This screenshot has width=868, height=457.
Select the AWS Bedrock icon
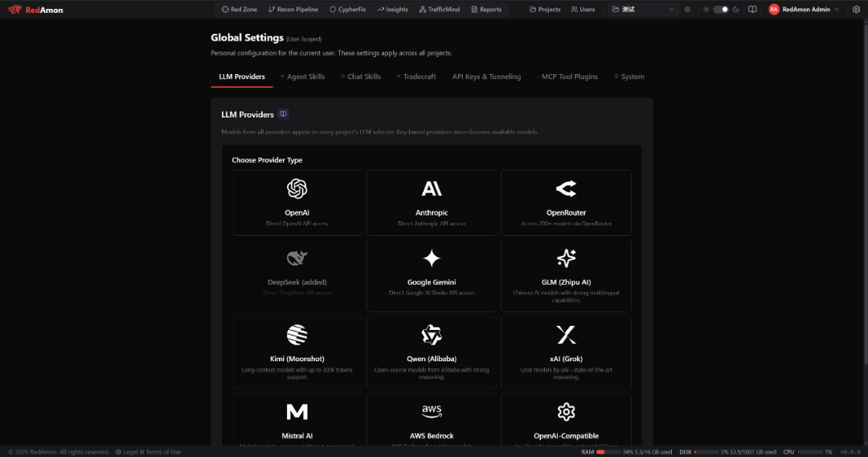[x=432, y=411]
